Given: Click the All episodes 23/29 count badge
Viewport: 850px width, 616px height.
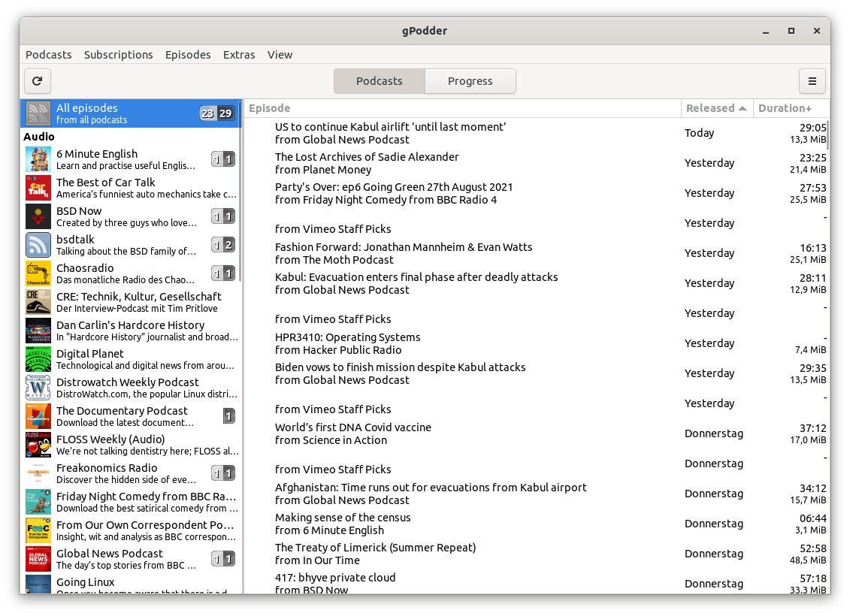Looking at the screenshot, I should pos(217,113).
